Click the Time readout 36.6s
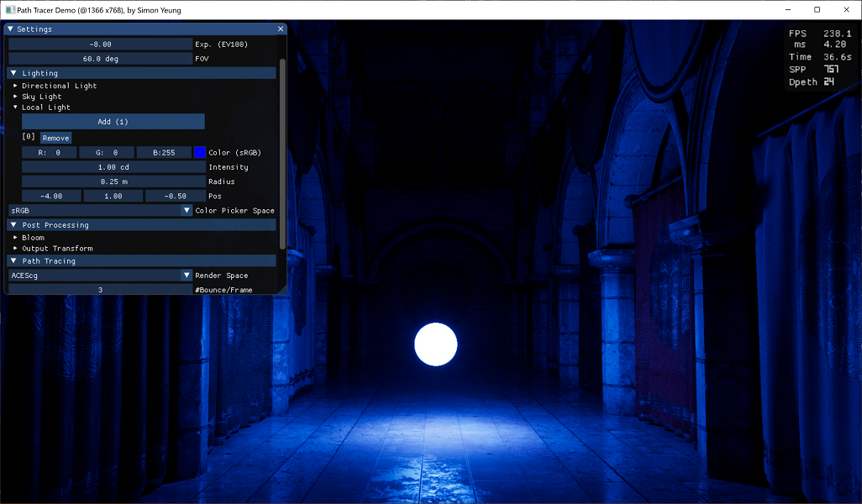862x504 pixels. tap(837, 56)
